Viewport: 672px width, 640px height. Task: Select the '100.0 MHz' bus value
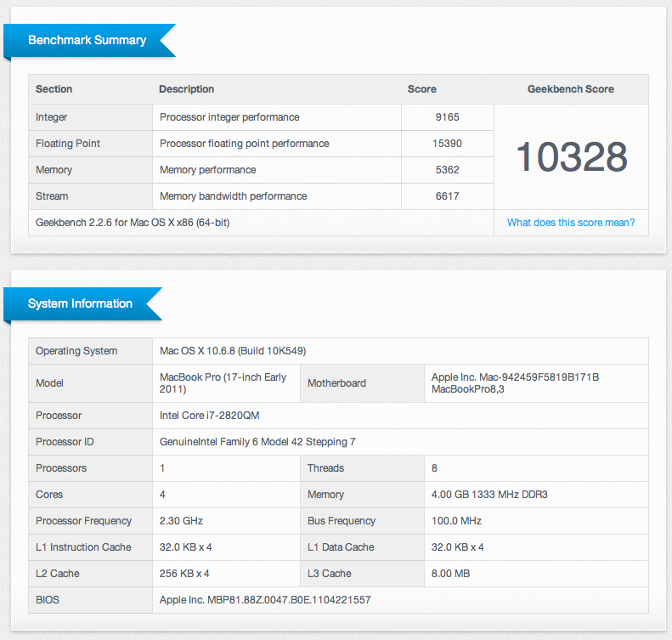[x=456, y=521]
